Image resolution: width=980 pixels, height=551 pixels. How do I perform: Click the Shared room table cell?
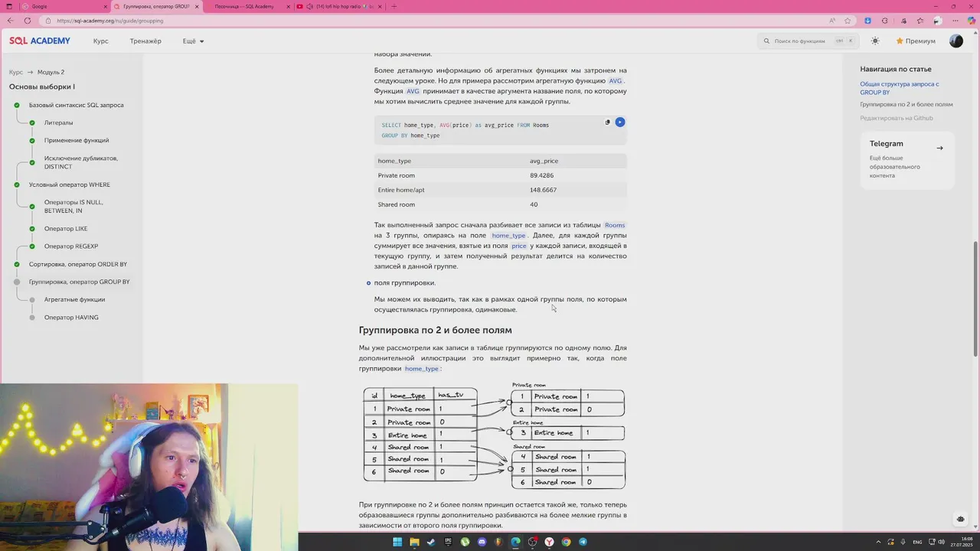pyautogui.click(x=397, y=204)
